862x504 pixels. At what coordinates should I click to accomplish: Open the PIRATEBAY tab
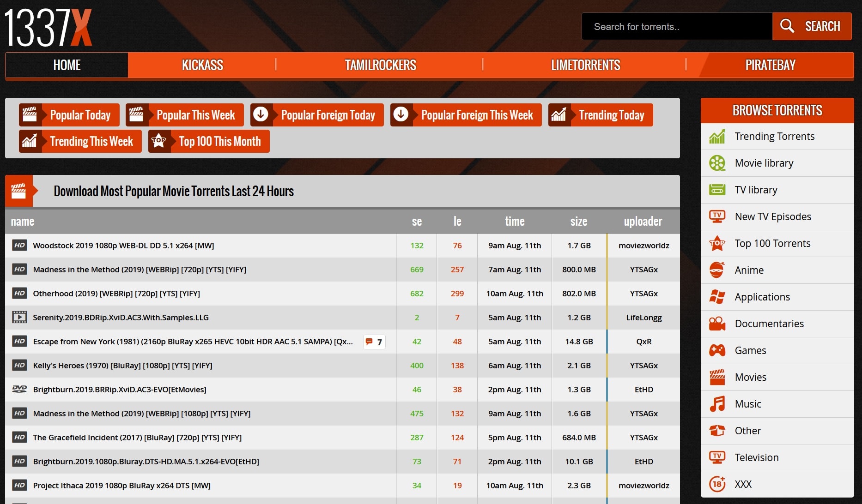click(x=770, y=65)
